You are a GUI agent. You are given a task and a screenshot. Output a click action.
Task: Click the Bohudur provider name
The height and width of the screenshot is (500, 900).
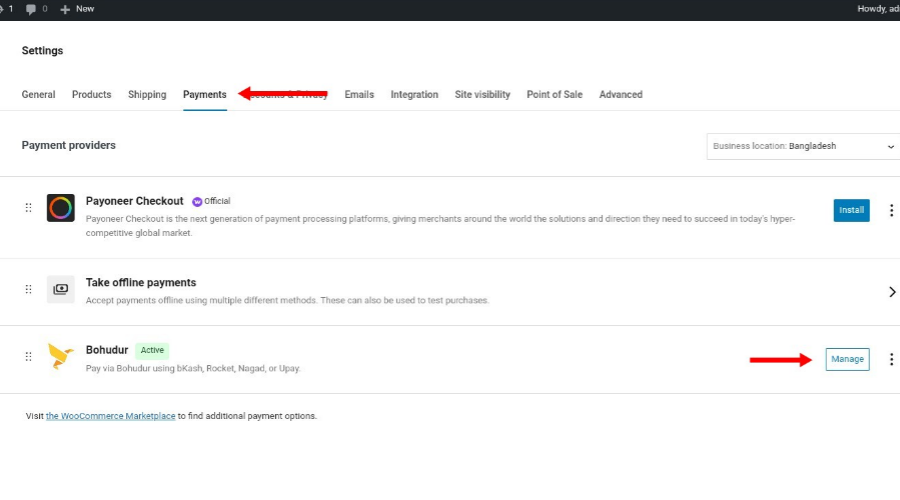[x=107, y=350]
